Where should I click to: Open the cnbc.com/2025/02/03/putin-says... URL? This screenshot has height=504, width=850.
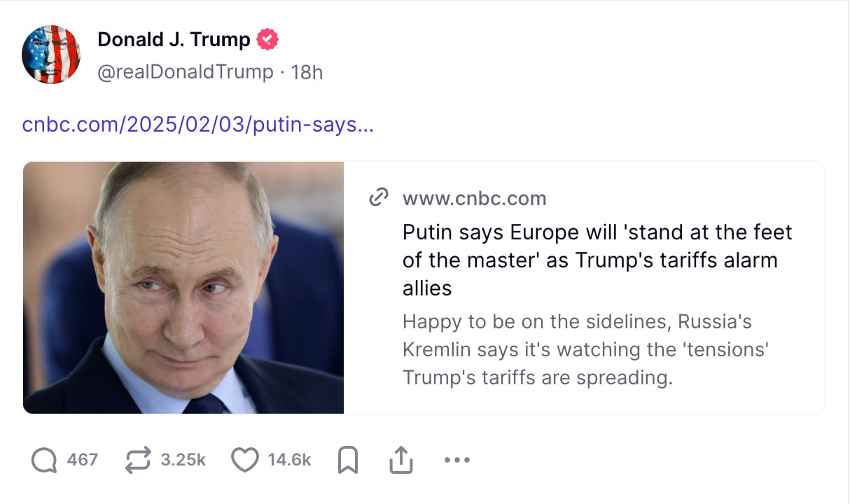click(197, 125)
